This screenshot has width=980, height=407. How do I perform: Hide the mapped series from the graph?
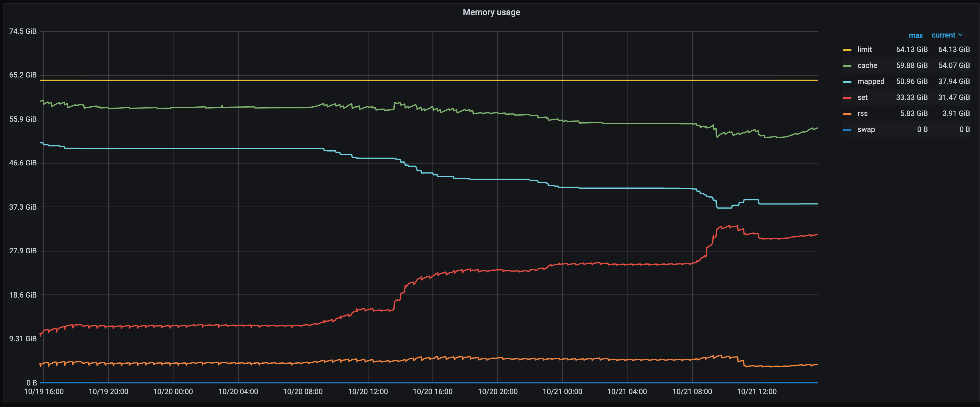tap(871, 81)
